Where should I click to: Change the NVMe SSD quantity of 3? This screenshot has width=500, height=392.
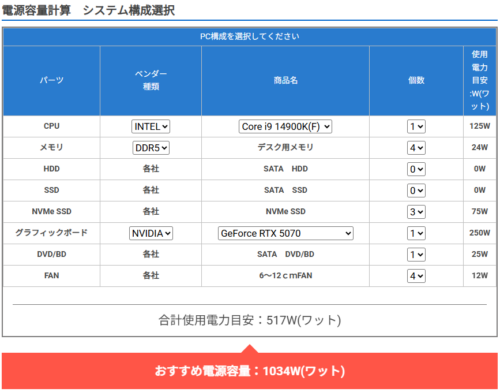(x=416, y=212)
